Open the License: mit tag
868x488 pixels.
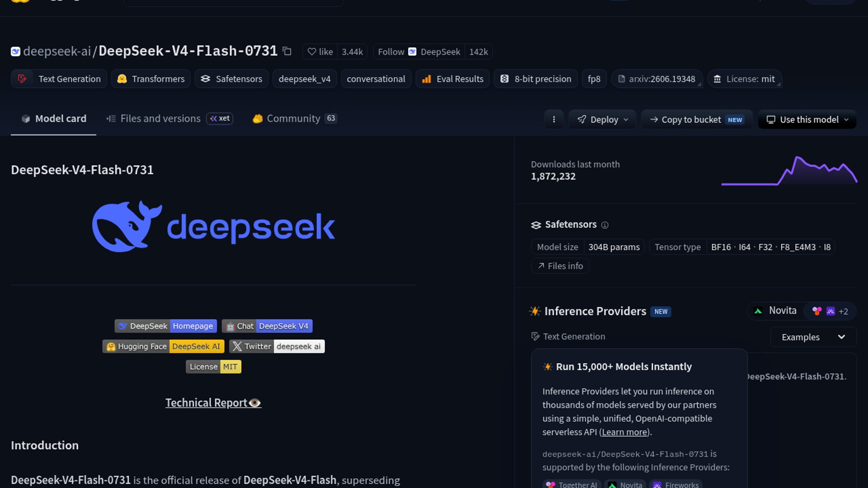pos(745,79)
